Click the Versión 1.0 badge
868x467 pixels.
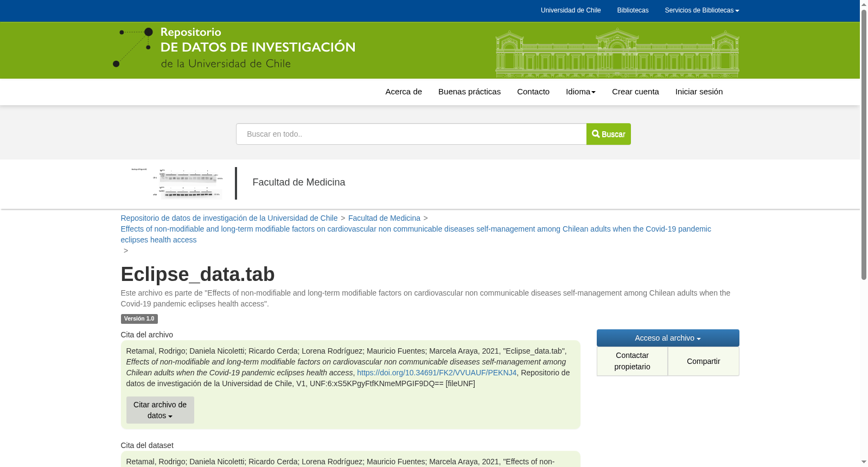click(x=139, y=319)
